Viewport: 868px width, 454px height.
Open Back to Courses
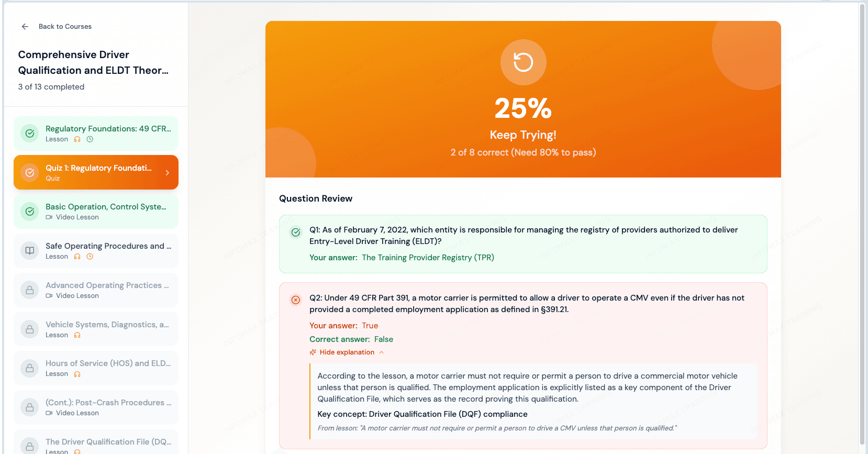pyautogui.click(x=65, y=26)
